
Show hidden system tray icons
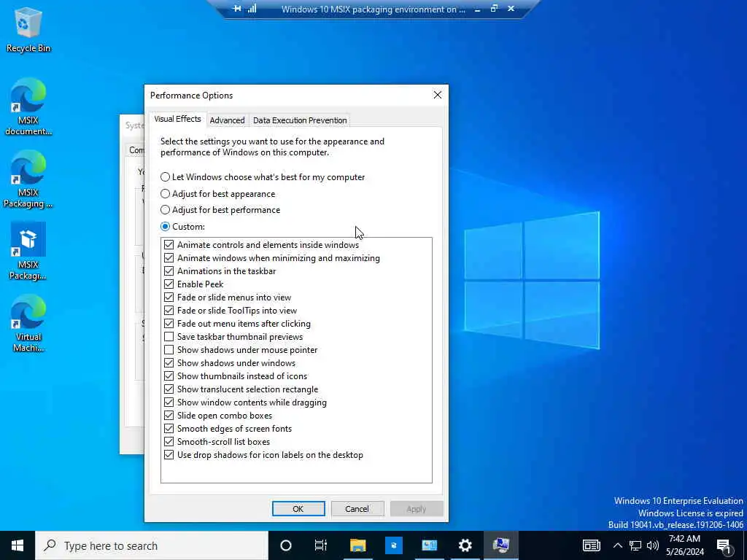click(x=617, y=545)
